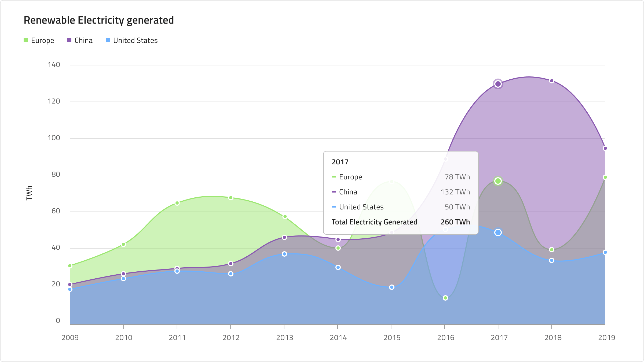Click China's 2019 data point marker
The height and width of the screenshot is (362, 644).
pos(605,148)
